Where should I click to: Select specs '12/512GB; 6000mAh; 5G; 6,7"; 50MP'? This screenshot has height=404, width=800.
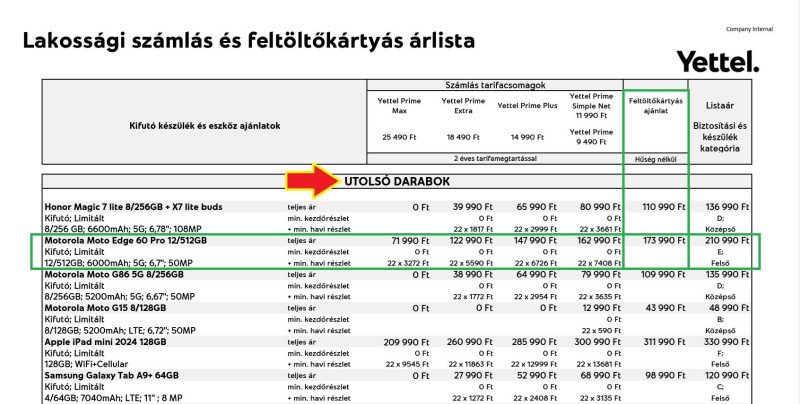[x=118, y=263]
